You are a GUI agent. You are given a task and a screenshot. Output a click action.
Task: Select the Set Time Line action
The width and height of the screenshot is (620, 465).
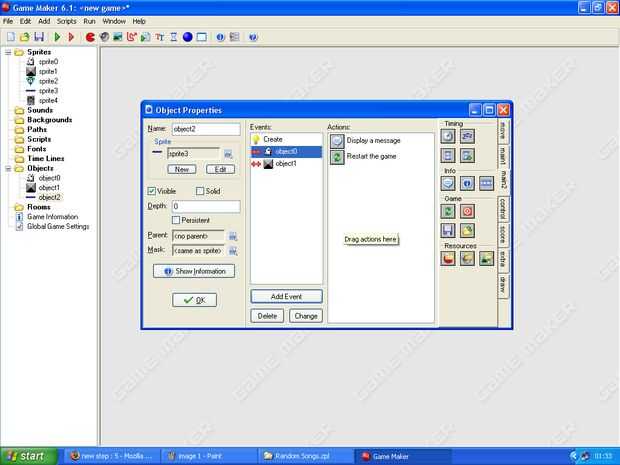pyautogui.click(x=448, y=155)
